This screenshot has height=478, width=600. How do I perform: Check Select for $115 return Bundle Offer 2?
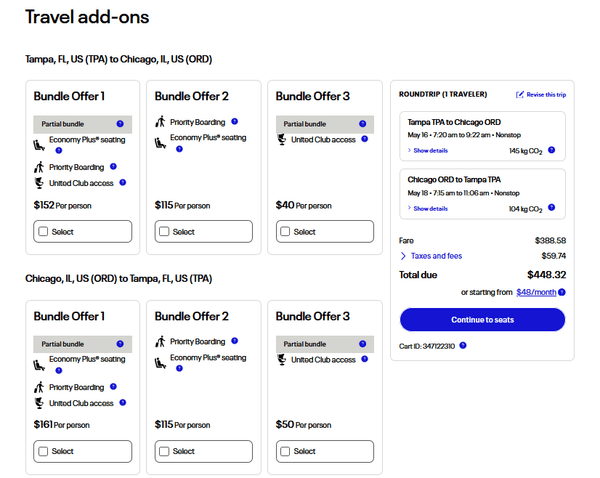tap(164, 451)
